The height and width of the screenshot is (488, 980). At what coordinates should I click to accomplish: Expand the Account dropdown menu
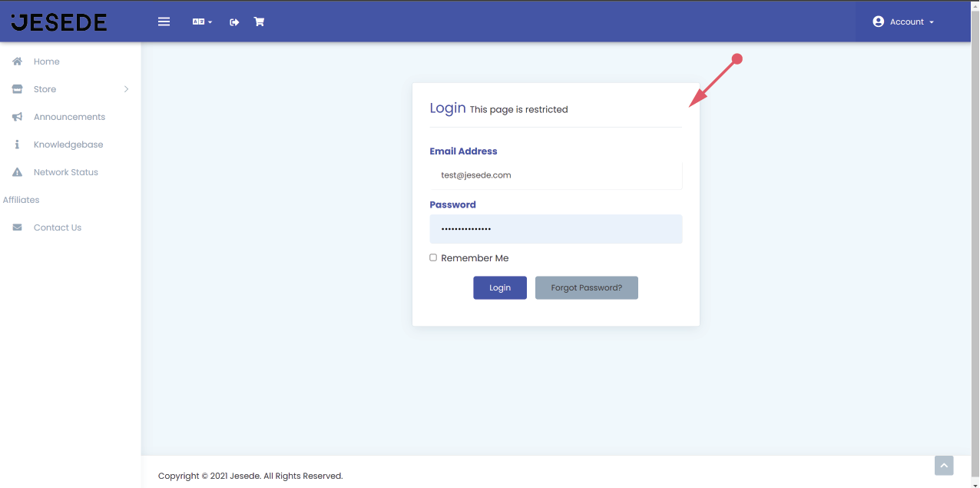[903, 22]
